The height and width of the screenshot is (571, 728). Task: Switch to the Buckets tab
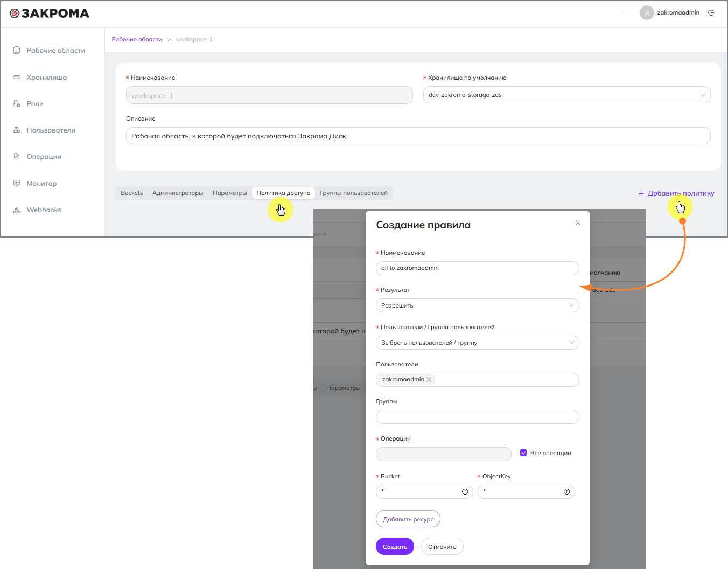[132, 193]
